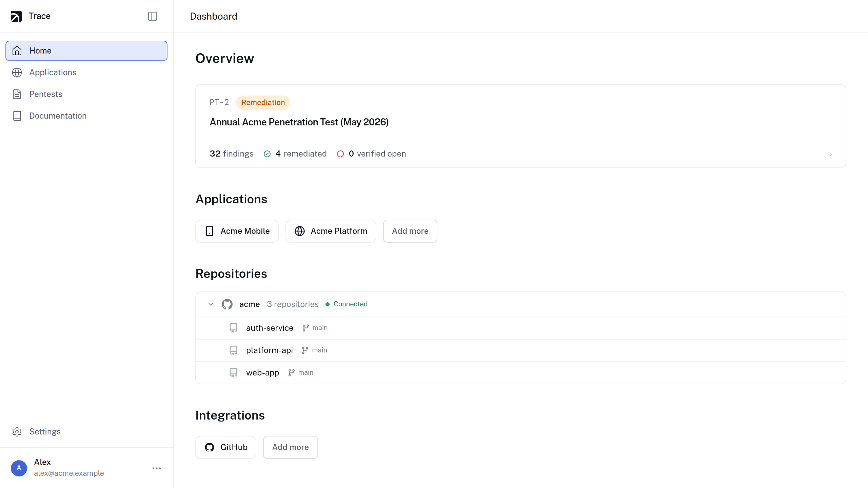Screen dimensions: 868x488
Task: Collapse the sidebar with the panel toggle icon
Action: click(x=153, y=16)
